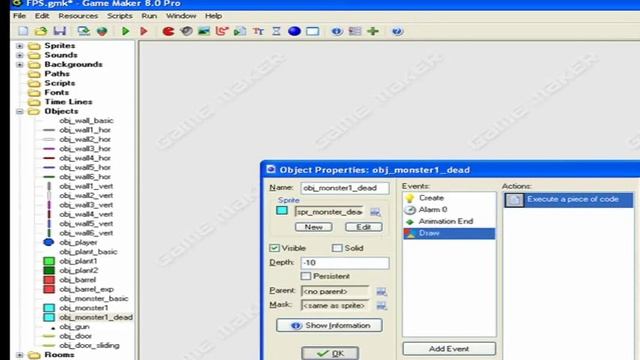
Task: Create an object with blue ball icon
Action: [294, 31]
